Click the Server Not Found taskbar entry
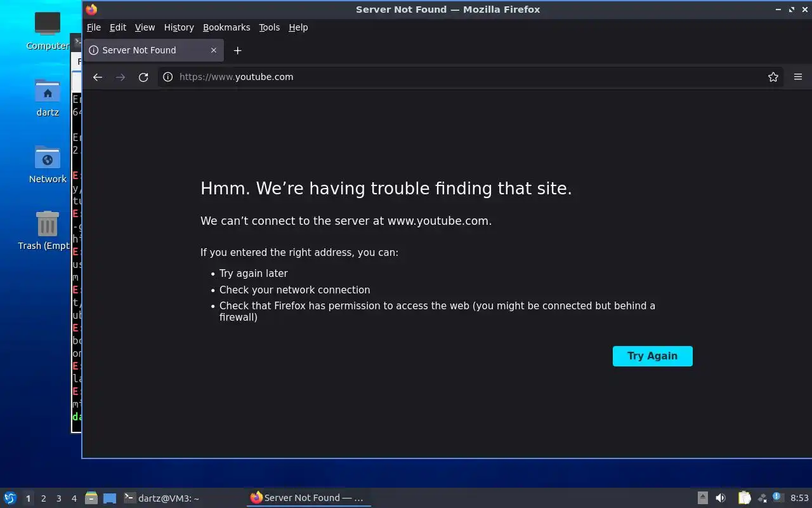This screenshot has height=508, width=812. pyautogui.click(x=308, y=498)
